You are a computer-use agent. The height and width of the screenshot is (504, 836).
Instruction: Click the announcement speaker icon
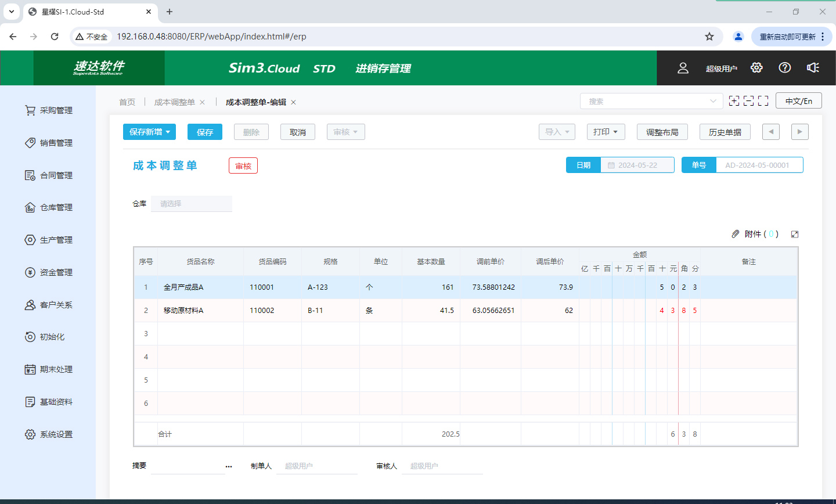point(813,68)
